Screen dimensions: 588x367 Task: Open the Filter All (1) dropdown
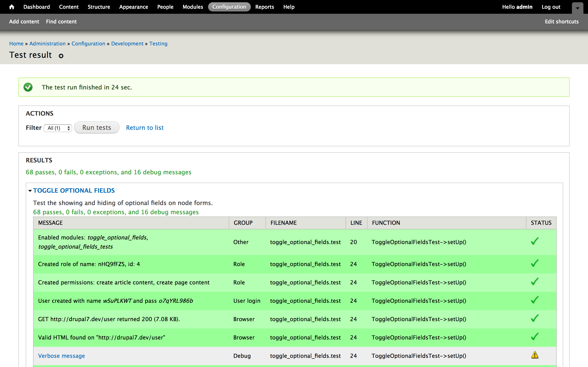point(58,128)
